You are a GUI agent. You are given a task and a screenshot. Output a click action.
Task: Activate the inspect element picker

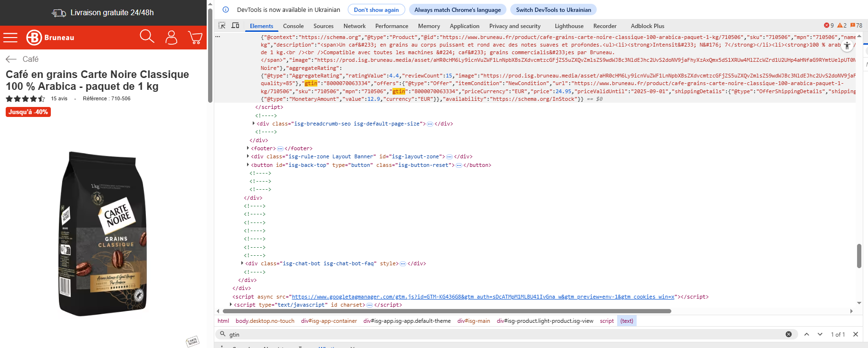(x=222, y=26)
